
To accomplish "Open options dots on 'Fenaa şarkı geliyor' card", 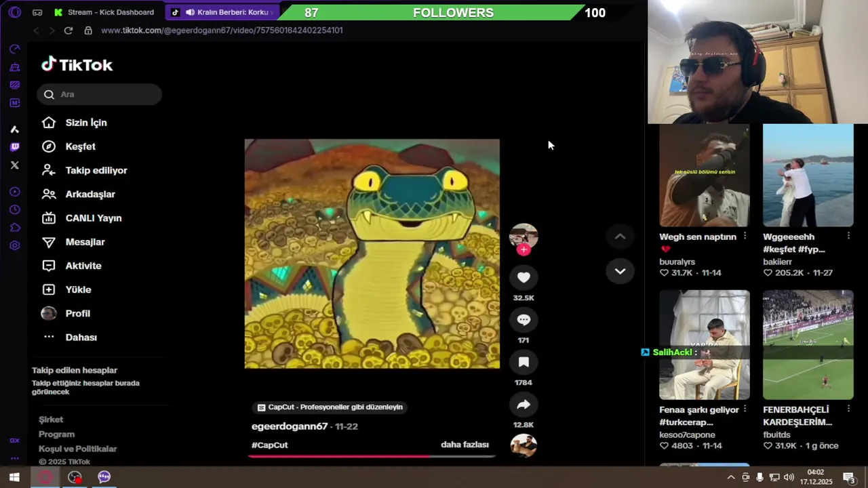I will (745, 409).
